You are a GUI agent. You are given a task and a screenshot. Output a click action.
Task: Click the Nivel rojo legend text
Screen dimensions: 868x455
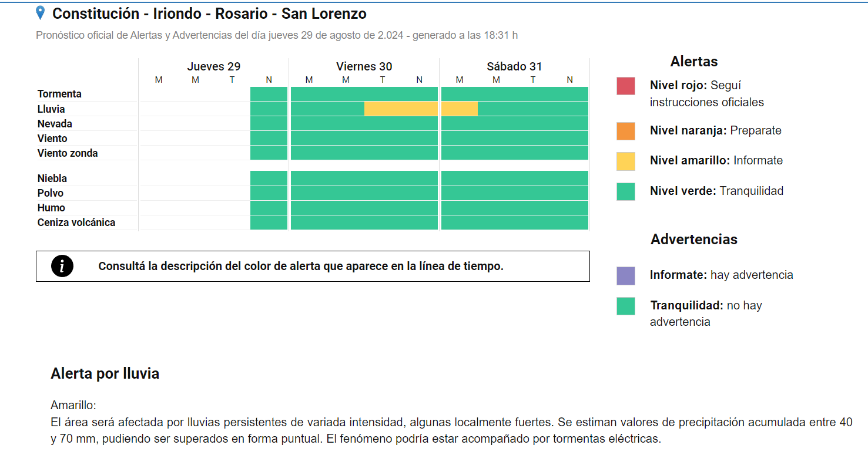point(707,94)
